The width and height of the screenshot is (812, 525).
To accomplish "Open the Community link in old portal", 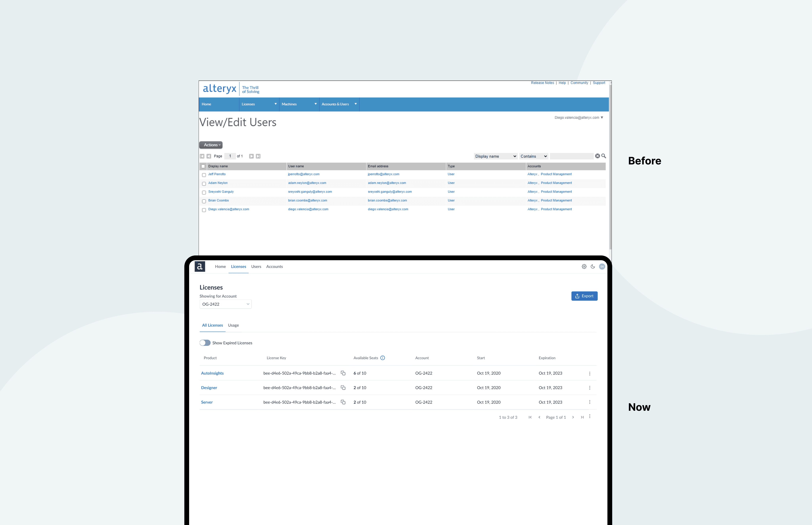I will coord(579,83).
